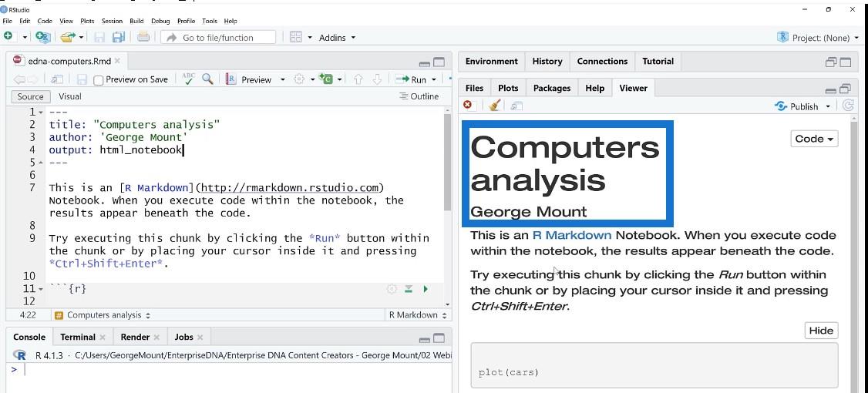868x393 pixels.
Task: Switch to the Plots tab
Action: point(508,88)
